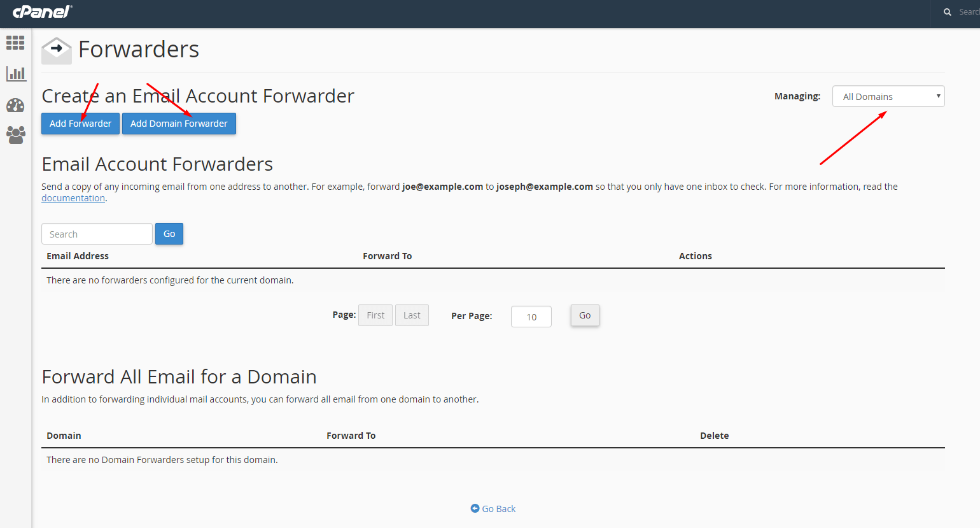The height and width of the screenshot is (528, 980).
Task: Click the top header Search field
Action: click(969, 12)
